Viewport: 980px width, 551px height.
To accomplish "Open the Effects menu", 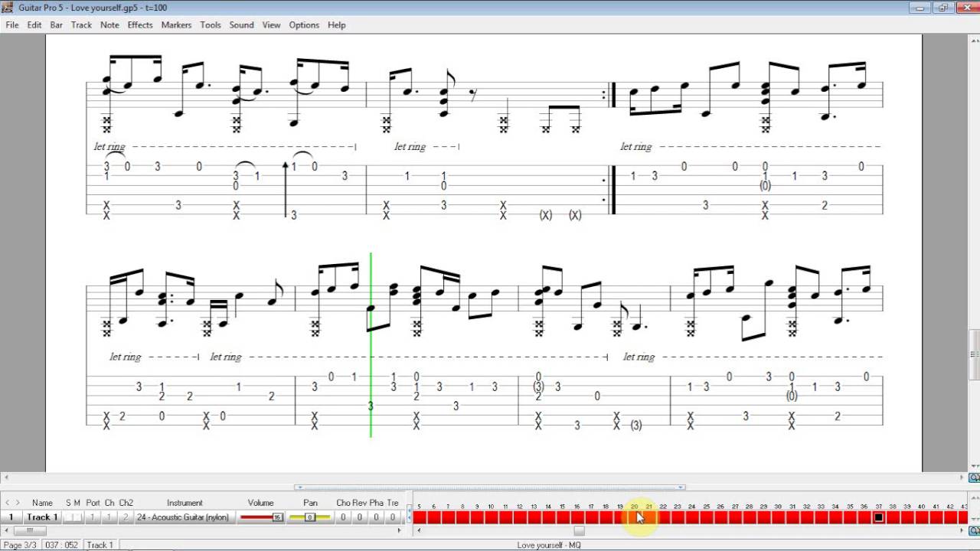I will point(140,24).
